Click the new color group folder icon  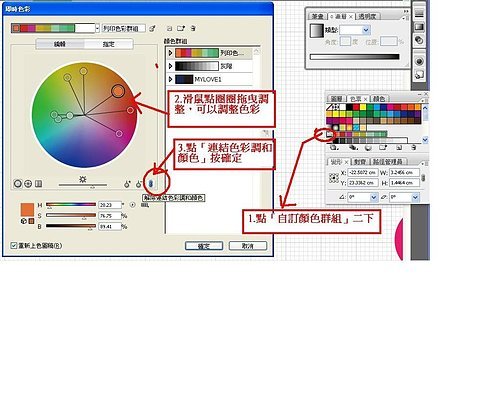pyautogui.click(x=181, y=29)
